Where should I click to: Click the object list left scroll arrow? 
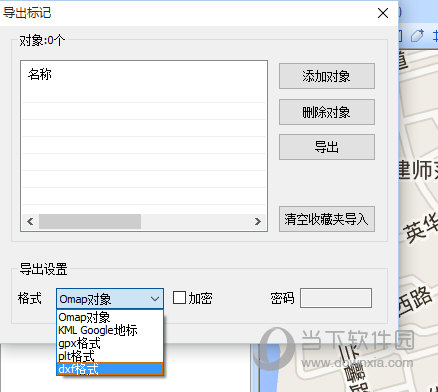coord(30,221)
